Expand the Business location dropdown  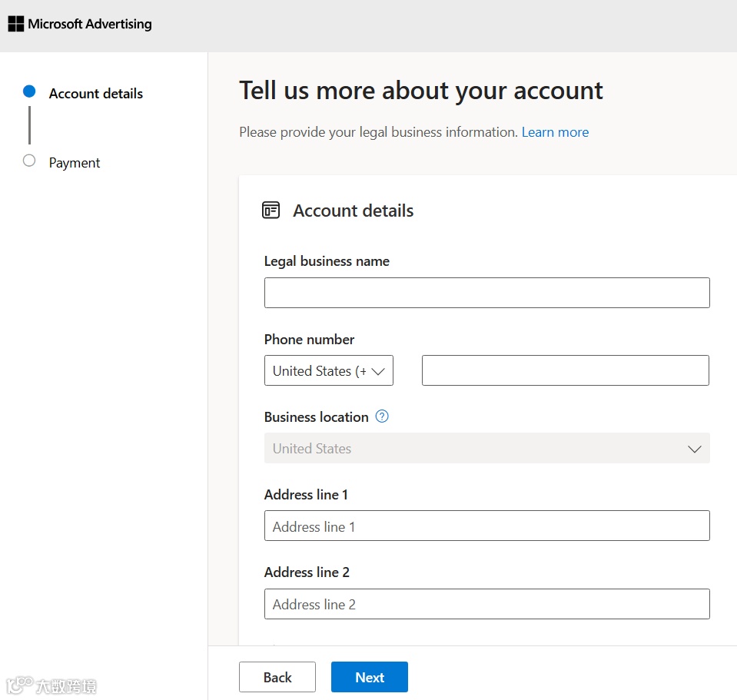click(x=486, y=449)
